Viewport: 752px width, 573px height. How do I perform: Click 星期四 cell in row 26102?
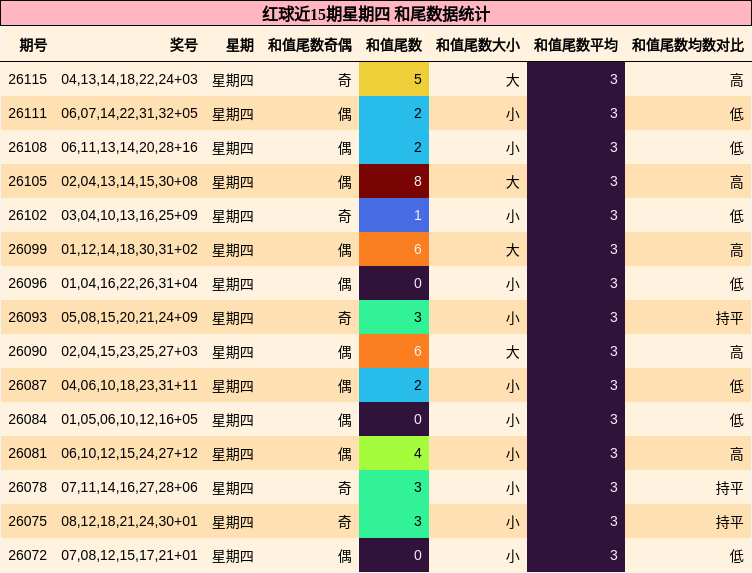(233, 216)
